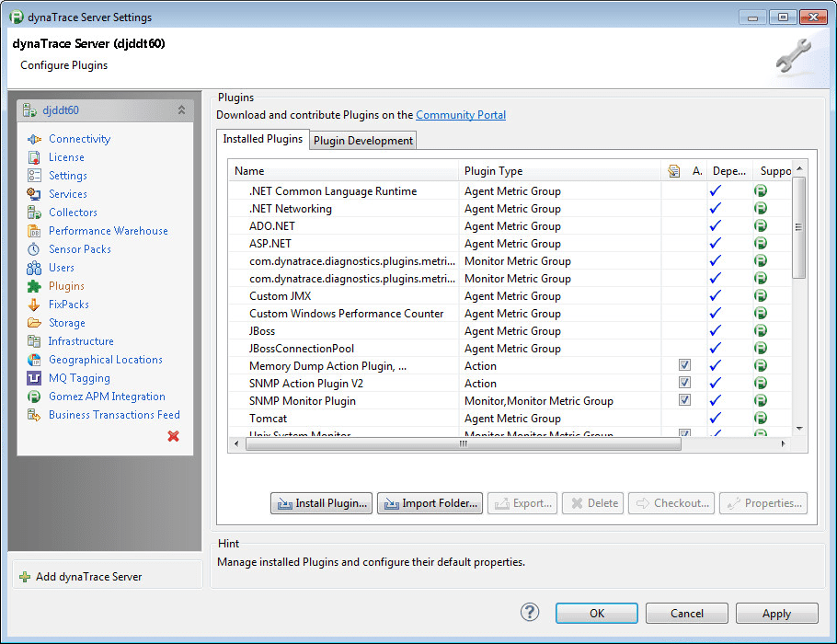Click the djddt60 server icon
The width and height of the screenshot is (837, 644).
click(x=29, y=110)
